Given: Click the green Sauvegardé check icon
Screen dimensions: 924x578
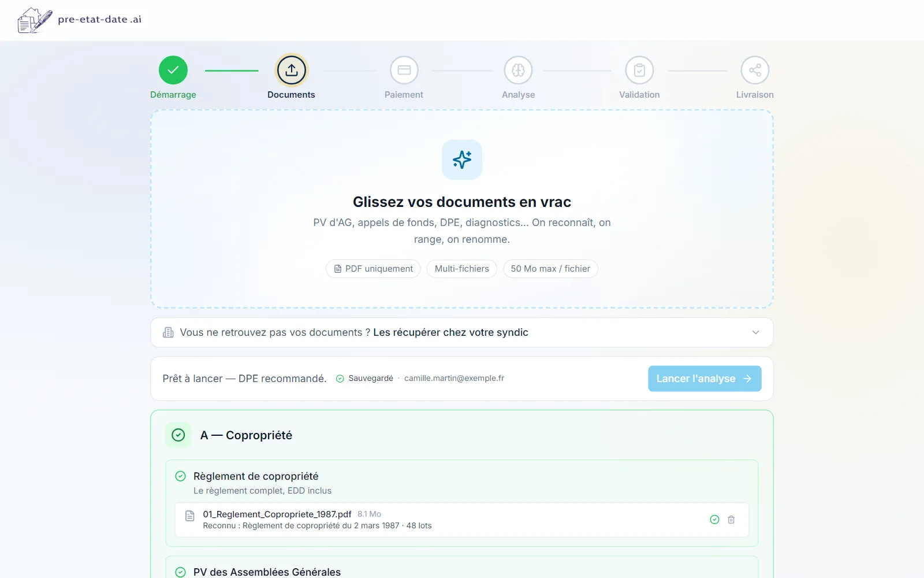Looking at the screenshot, I should (340, 379).
